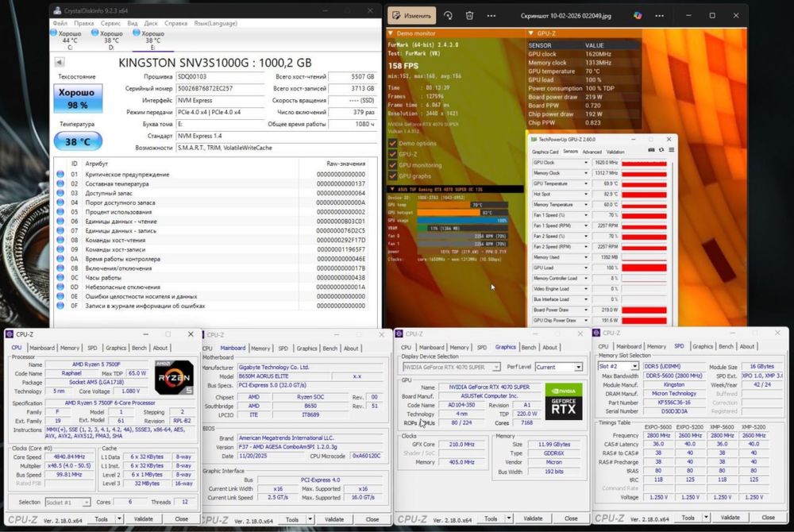Click the TechPowerUp GPU-Z title bar icon
Image resolution: width=794 pixels, height=532 pixels.
534,139
